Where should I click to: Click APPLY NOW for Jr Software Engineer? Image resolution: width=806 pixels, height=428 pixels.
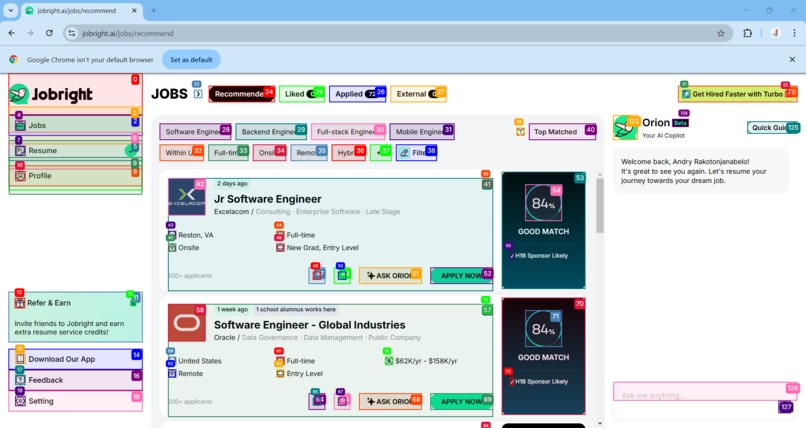[x=461, y=276]
